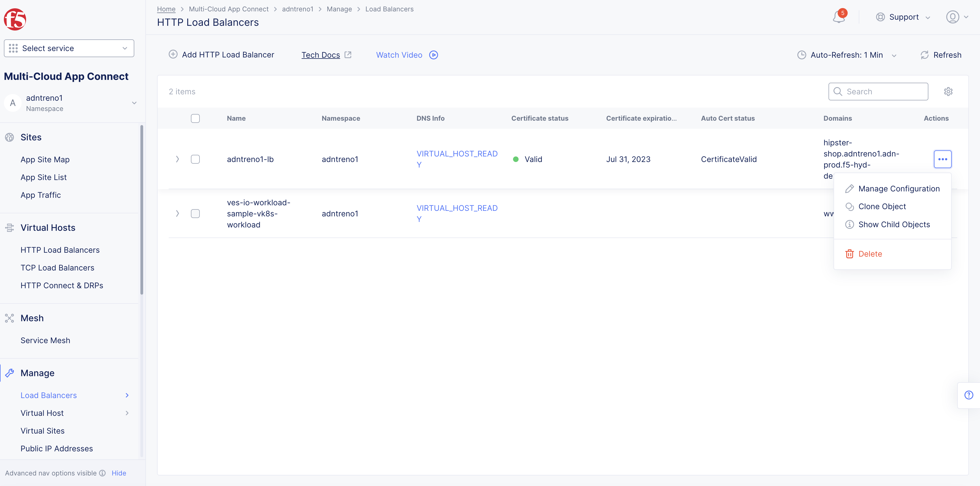
Task: Choose Manage Configuration from the menu
Action: click(899, 189)
